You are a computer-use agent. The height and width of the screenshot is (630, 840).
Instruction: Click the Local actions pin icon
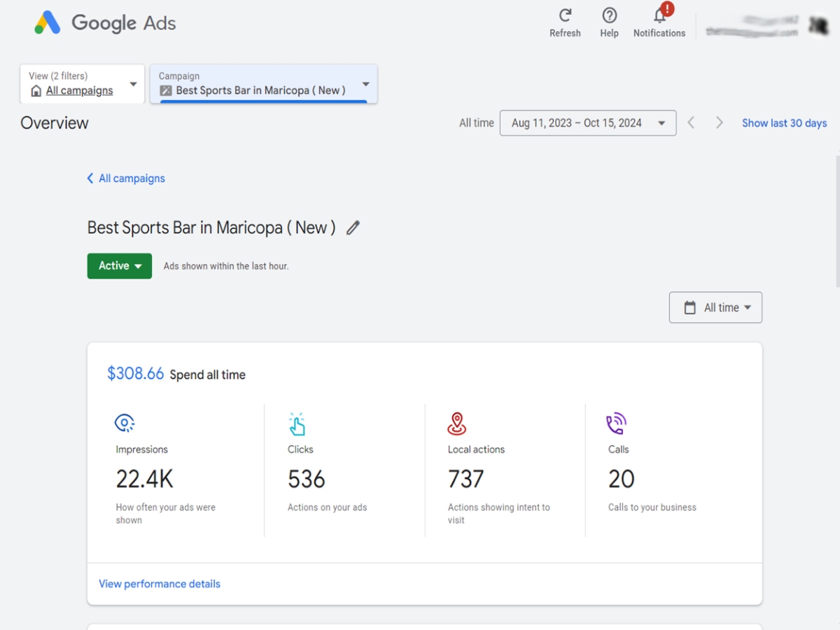coord(457,423)
